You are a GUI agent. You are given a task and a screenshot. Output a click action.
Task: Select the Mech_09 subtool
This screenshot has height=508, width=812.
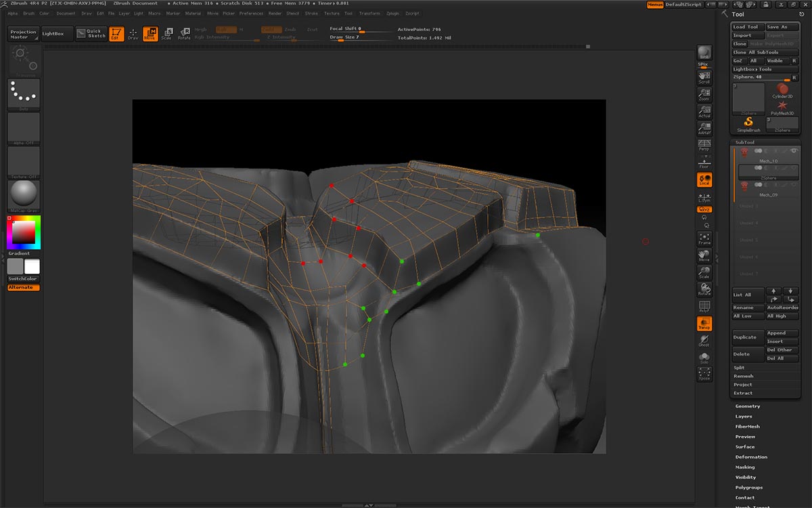point(767,188)
